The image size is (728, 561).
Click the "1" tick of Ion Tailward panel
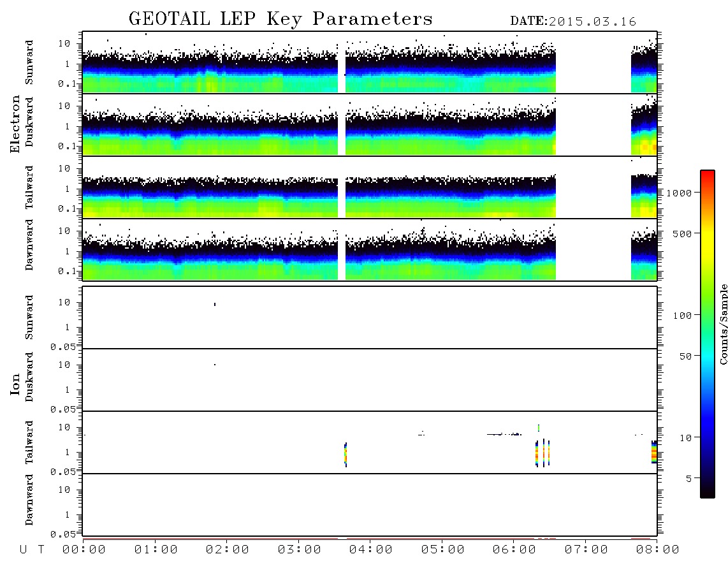(x=68, y=453)
